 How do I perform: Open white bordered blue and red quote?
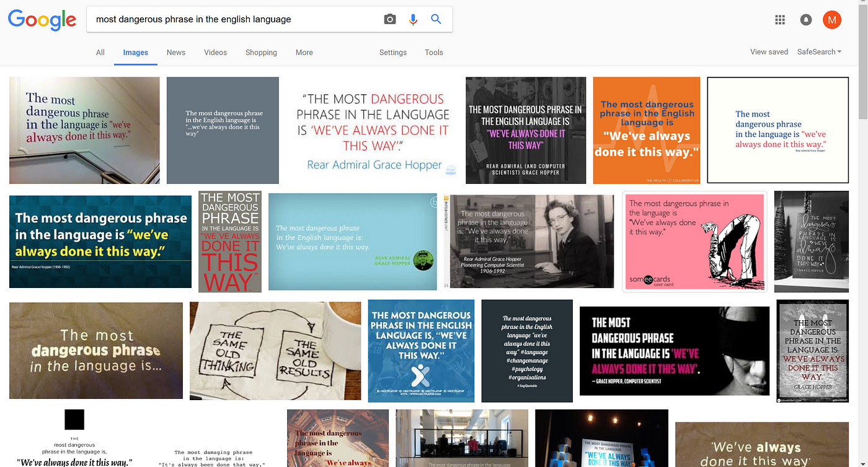click(x=777, y=130)
